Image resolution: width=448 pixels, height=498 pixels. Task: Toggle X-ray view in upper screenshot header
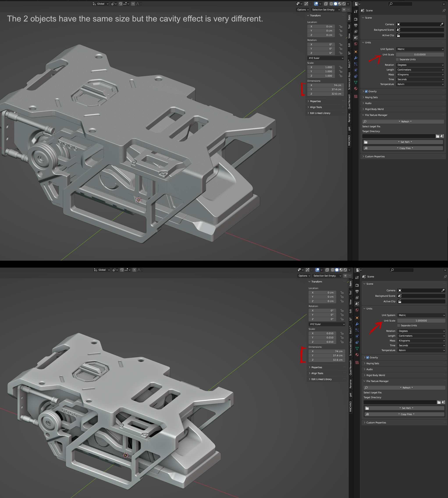[x=326, y=4]
